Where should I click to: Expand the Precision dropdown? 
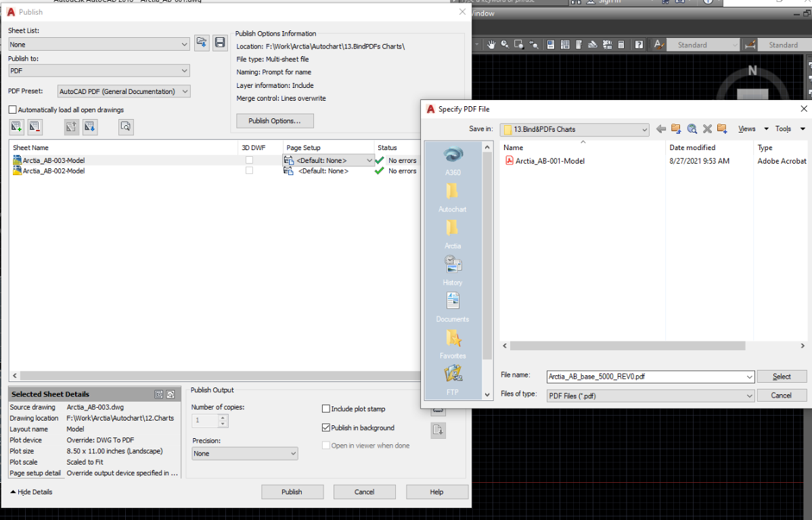[x=244, y=454]
